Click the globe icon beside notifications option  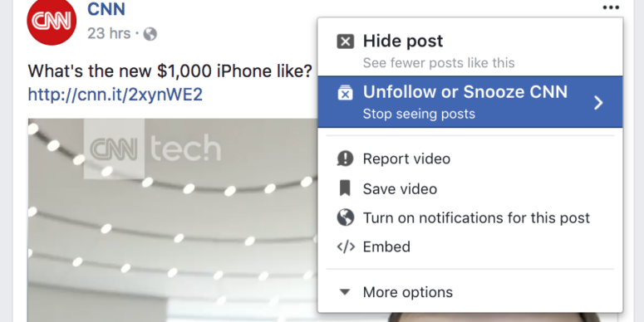point(345,217)
